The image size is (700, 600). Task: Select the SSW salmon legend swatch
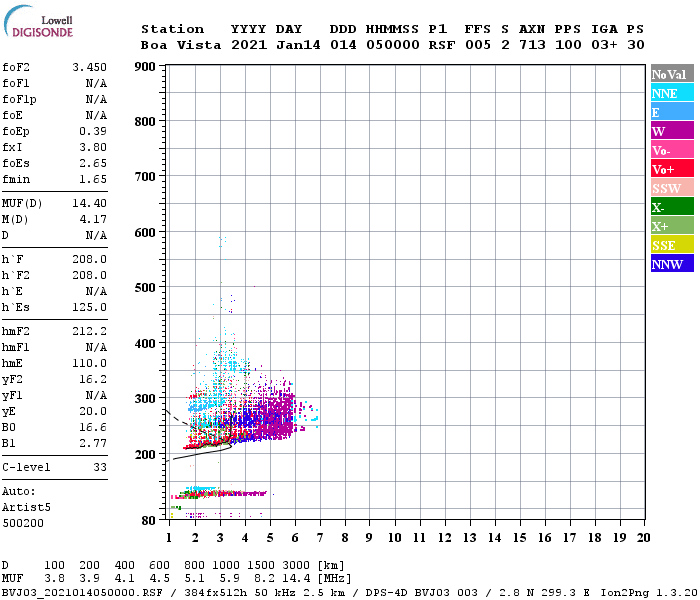(672, 188)
